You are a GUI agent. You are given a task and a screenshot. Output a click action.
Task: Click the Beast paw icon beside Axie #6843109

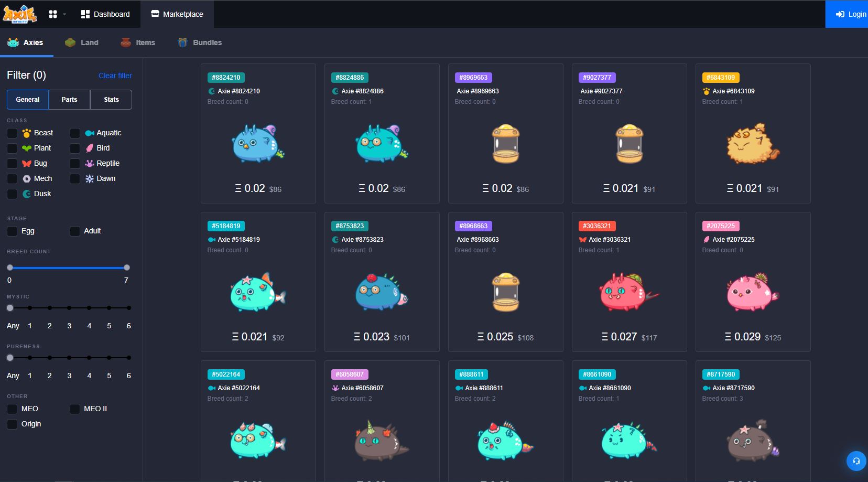pyautogui.click(x=707, y=91)
